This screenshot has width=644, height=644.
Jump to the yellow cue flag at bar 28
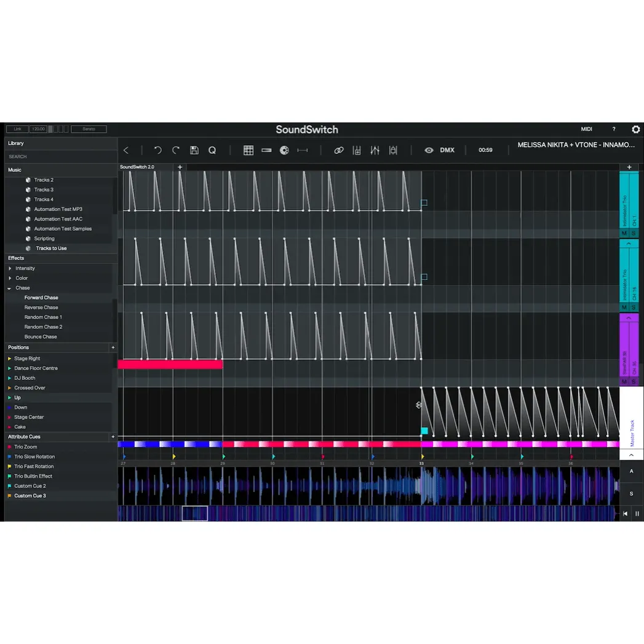173,457
